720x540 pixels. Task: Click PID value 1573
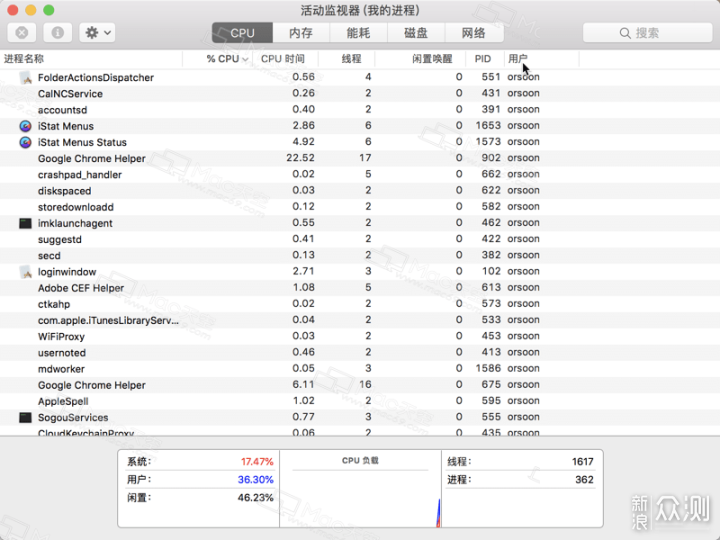pos(488,141)
